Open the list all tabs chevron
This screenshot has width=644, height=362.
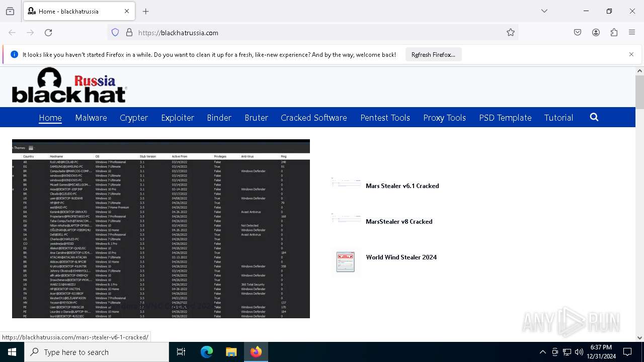click(544, 11)
